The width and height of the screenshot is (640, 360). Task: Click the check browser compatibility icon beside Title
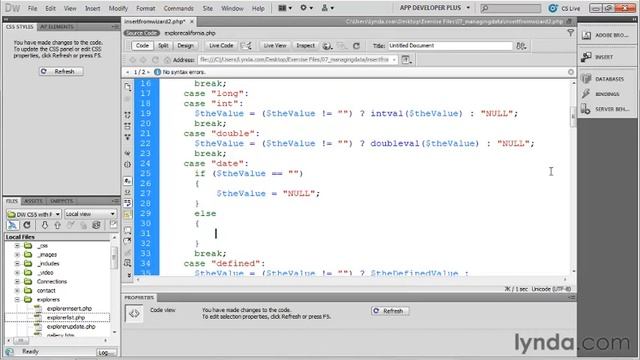(521, 46)
